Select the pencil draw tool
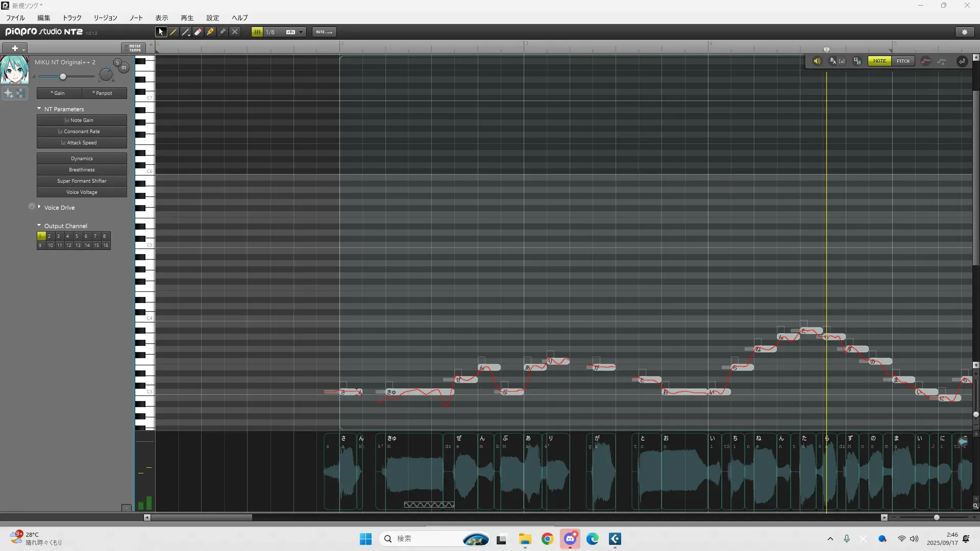980x551 pixels. 174,32
